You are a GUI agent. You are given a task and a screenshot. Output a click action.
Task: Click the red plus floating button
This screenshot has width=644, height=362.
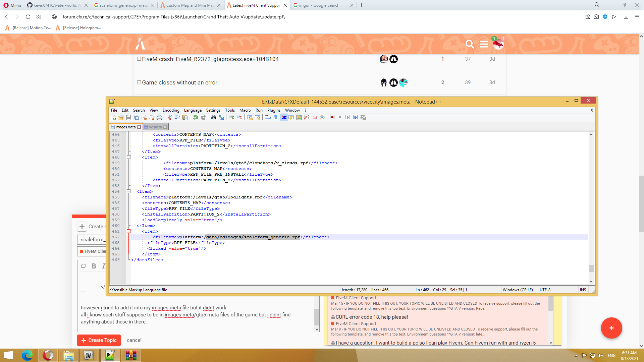coord(611,328)
